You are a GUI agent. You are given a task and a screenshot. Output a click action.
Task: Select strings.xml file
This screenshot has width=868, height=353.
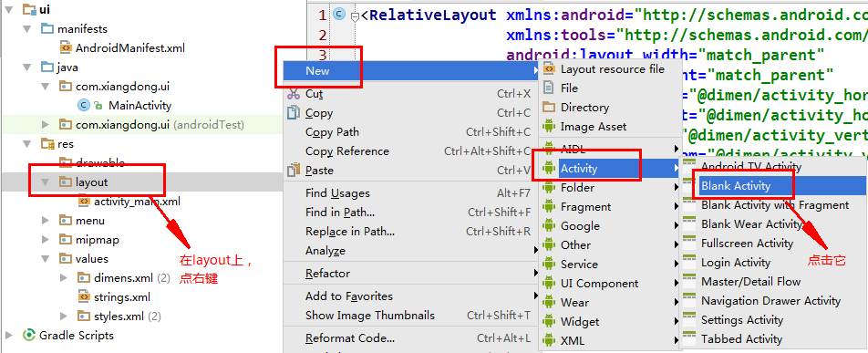tap(122, 297)
